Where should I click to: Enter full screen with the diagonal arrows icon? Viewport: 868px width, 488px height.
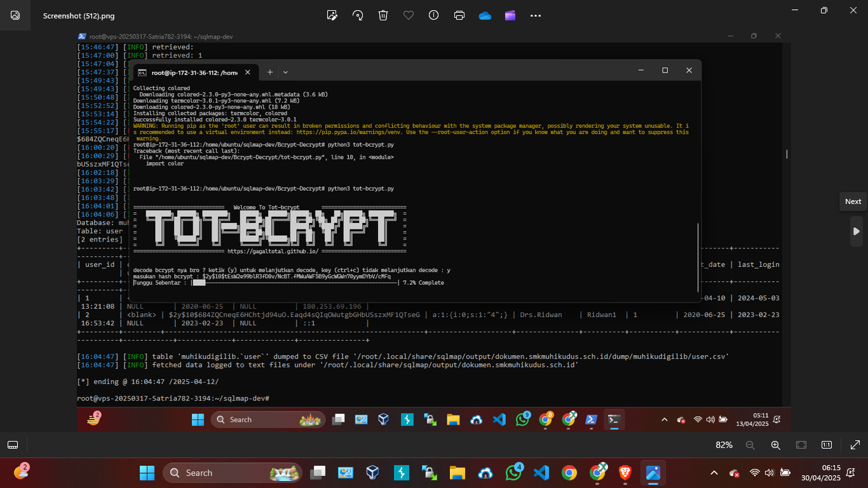coord(855,445)
